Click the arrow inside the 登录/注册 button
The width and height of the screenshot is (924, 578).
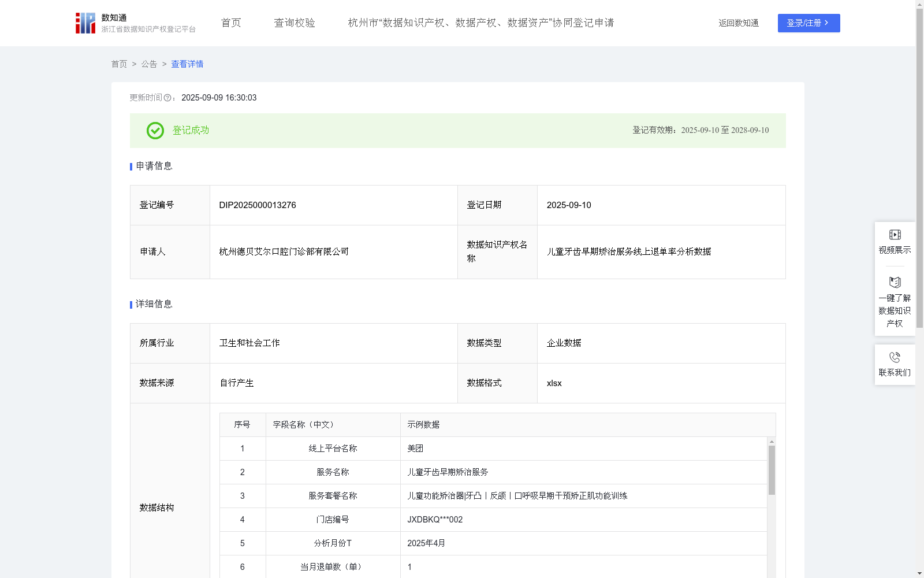(x=826, y=23)
